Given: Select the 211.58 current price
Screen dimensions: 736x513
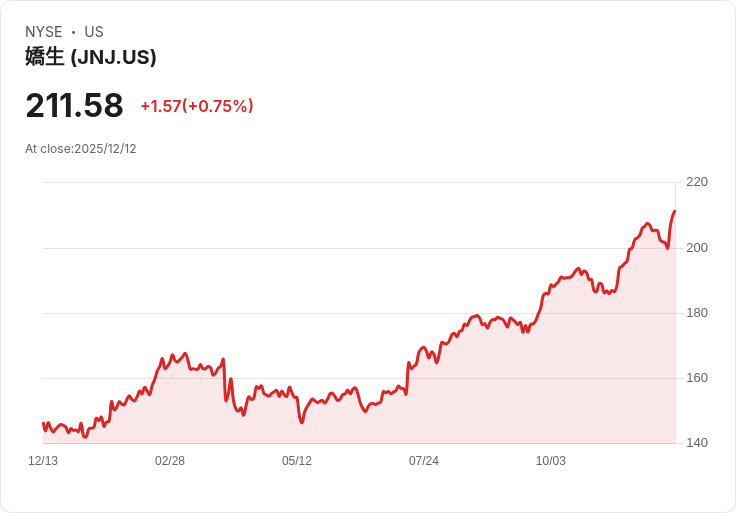Looking at the screenshot, I should [74, 106].
